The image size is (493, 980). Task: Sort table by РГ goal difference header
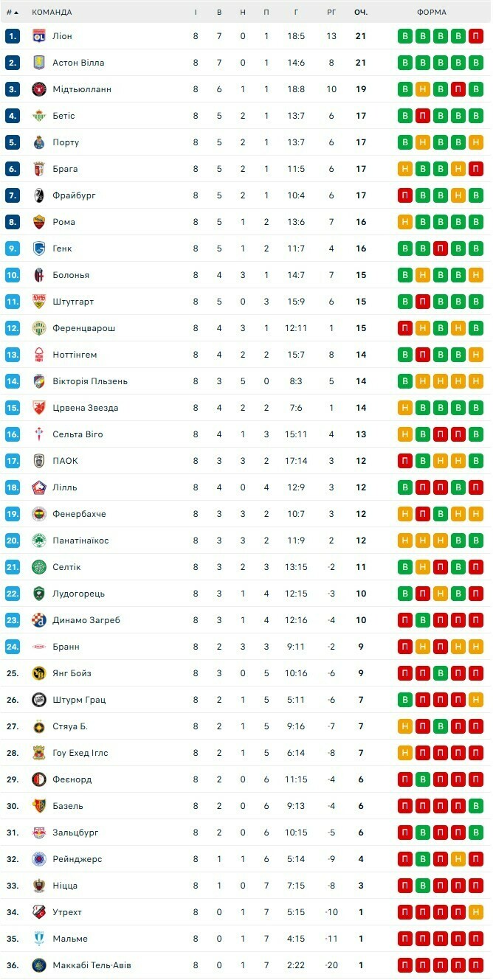(331, 12)
